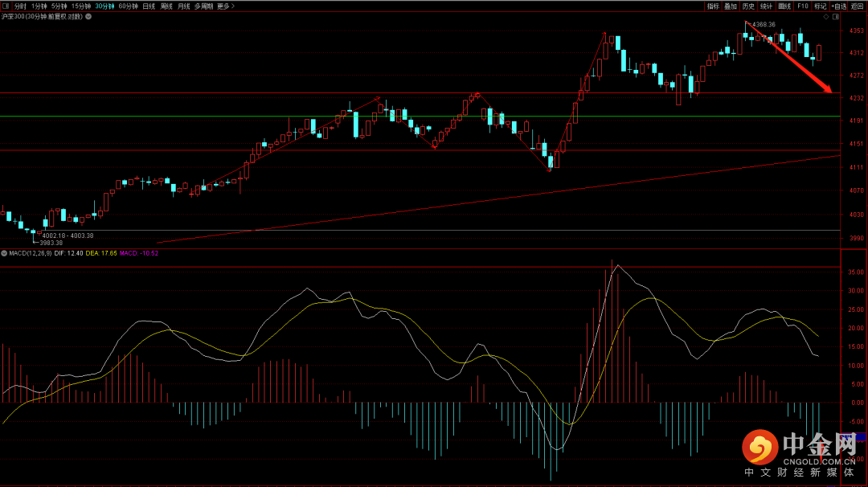Click the F10 company info button
Image resolution: width=868 pixels, height=487 pixels.
pyautogui.click(x=802, y=6)
